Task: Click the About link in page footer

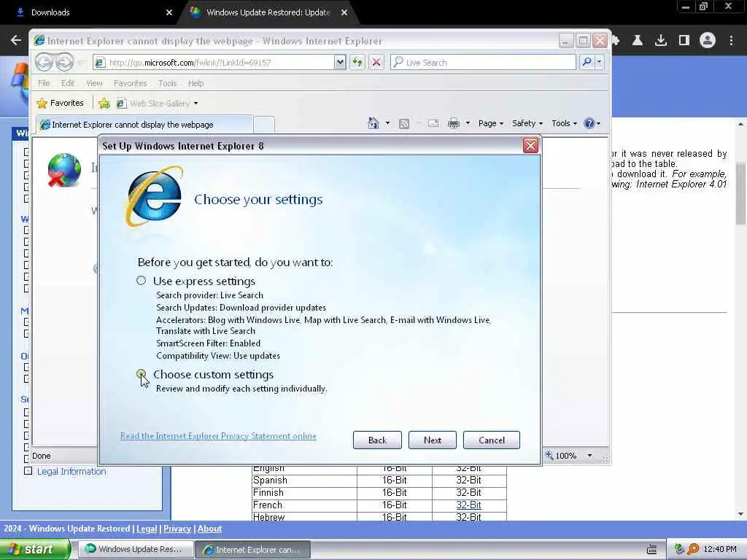Action: pos(209,529)
